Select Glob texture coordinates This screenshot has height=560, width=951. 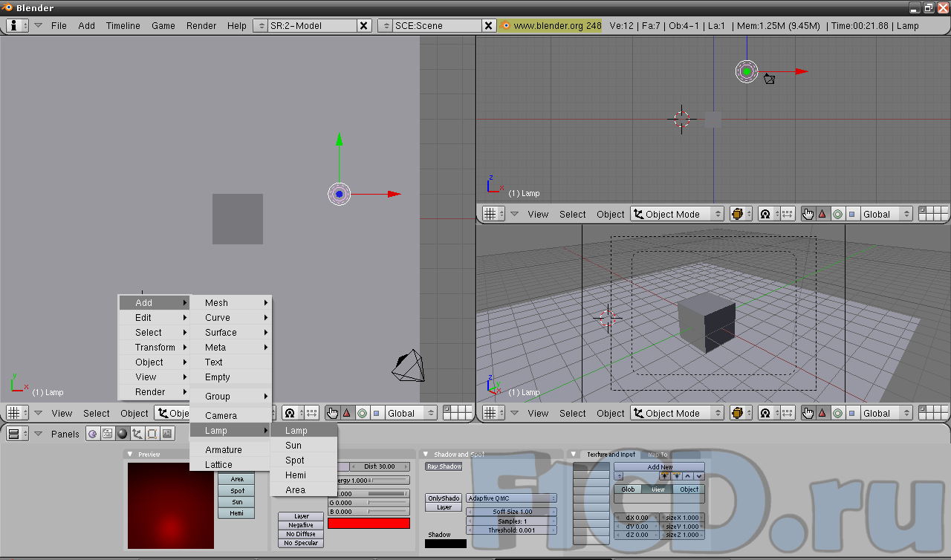click(629, 489)
